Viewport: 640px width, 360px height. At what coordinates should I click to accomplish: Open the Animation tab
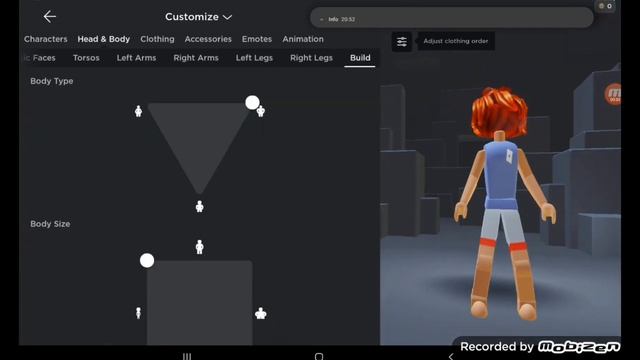(303, 39)
